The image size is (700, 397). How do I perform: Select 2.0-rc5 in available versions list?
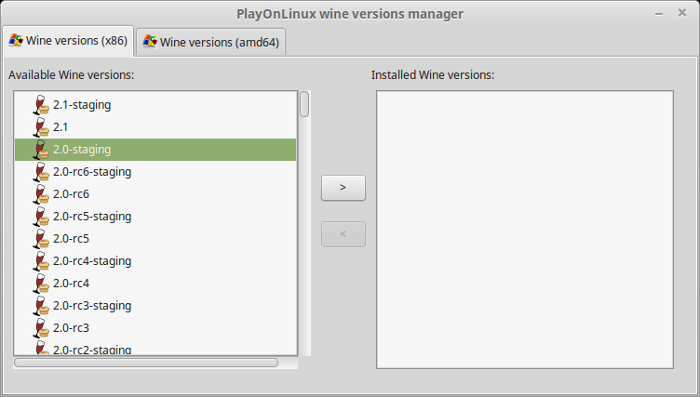tap(155, 239)
